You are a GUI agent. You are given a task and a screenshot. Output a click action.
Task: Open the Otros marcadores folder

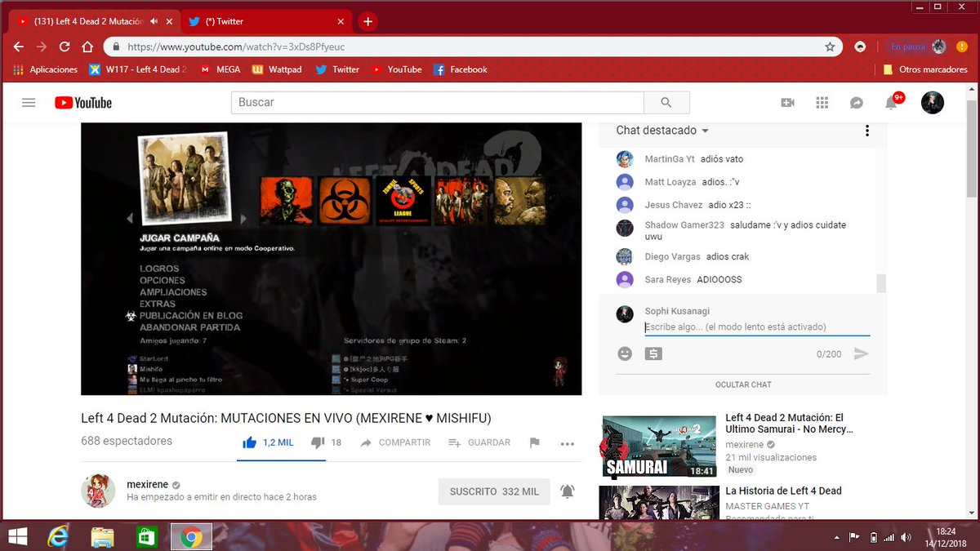925,69
